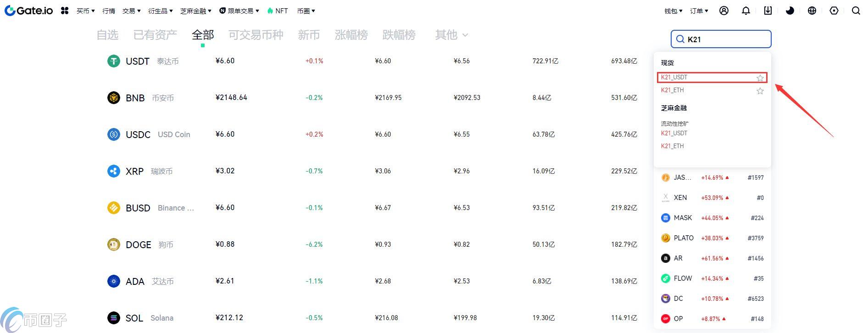Open notifications bell
The width and height of the screenshot is (868, 333).
click(746, 11)
